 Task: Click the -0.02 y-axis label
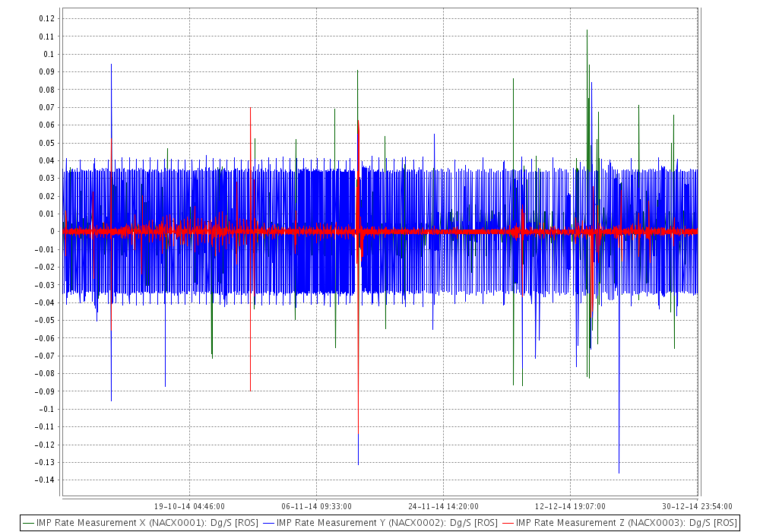pyautogui.click(x=45, y=267)
